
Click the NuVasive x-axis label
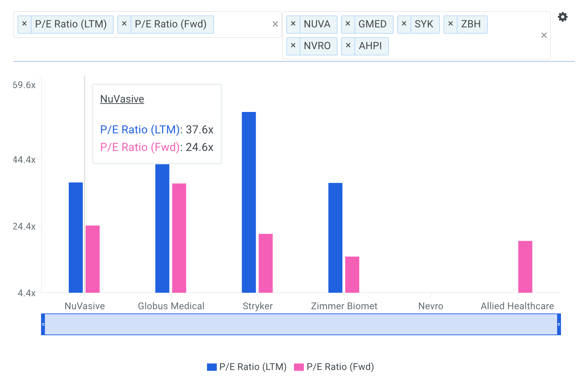pyautogui.click(x=85, y=306)
